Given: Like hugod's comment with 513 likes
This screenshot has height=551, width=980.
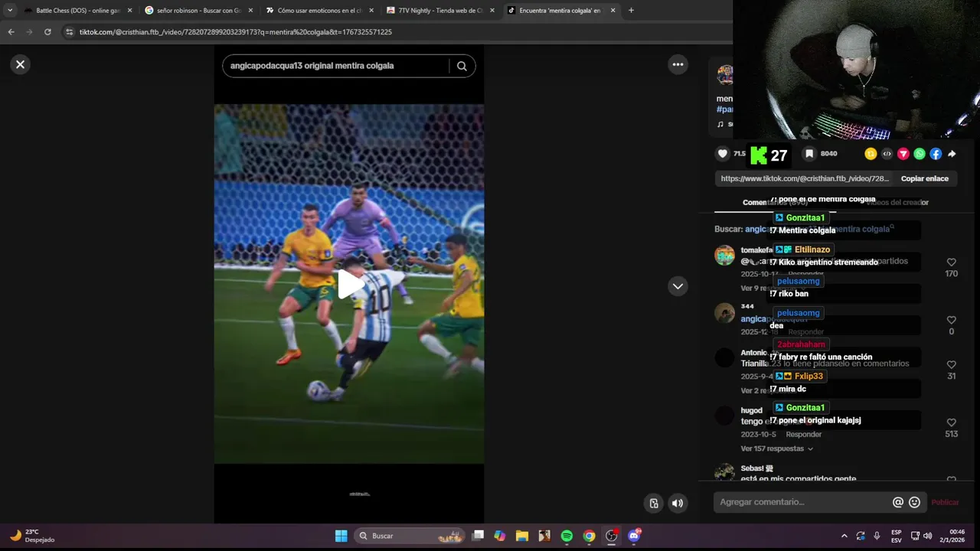Looking at the screenshot, I should click(951, 422).
